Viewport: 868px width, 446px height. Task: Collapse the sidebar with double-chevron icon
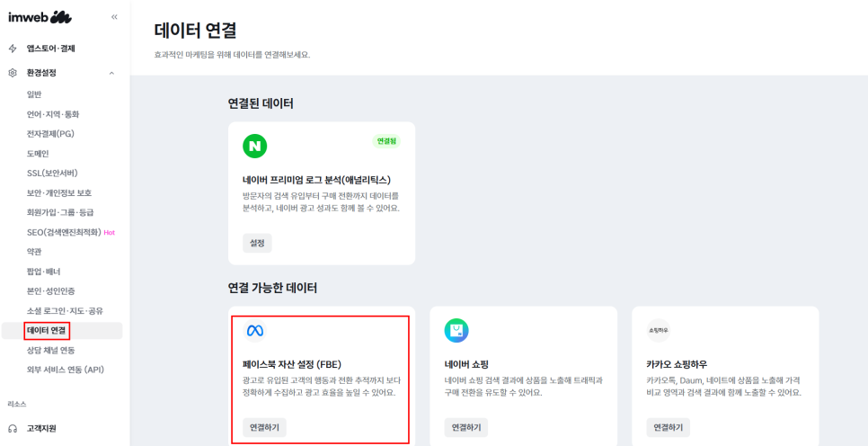tap(114, 17)
